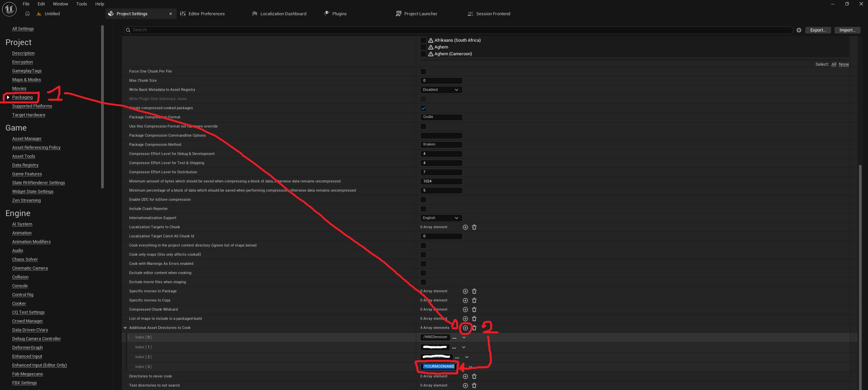Screen dimensions: 868x390
Task: Open Write Back Metadata to Asset Registry dropdown
Action: click(x=441, y=90)
